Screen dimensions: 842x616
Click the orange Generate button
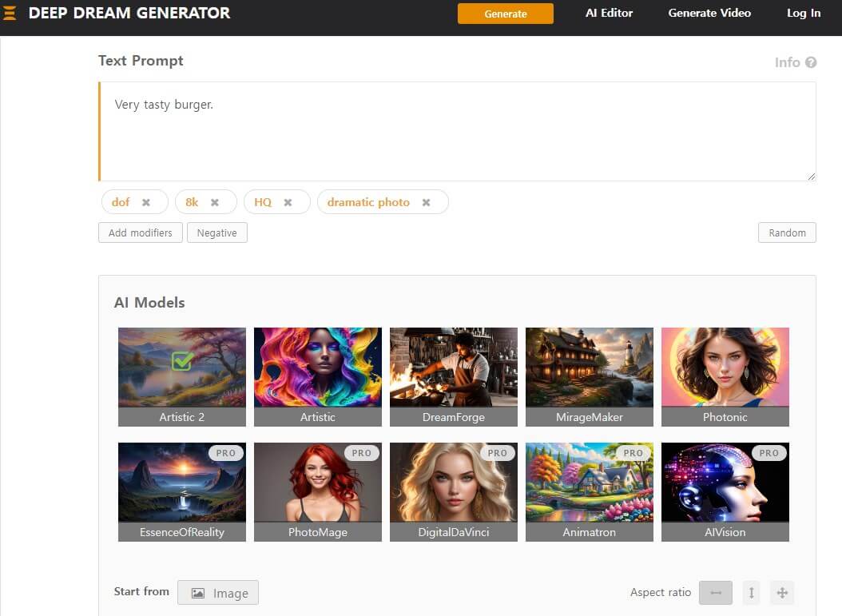pos(506,14)
